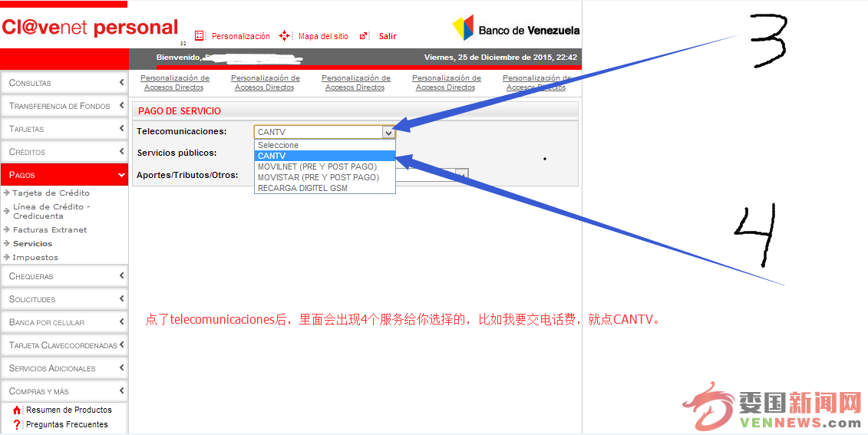Open the Mapa del sitio link
Screen dimensions: 868x435
[x=323, y=36]
